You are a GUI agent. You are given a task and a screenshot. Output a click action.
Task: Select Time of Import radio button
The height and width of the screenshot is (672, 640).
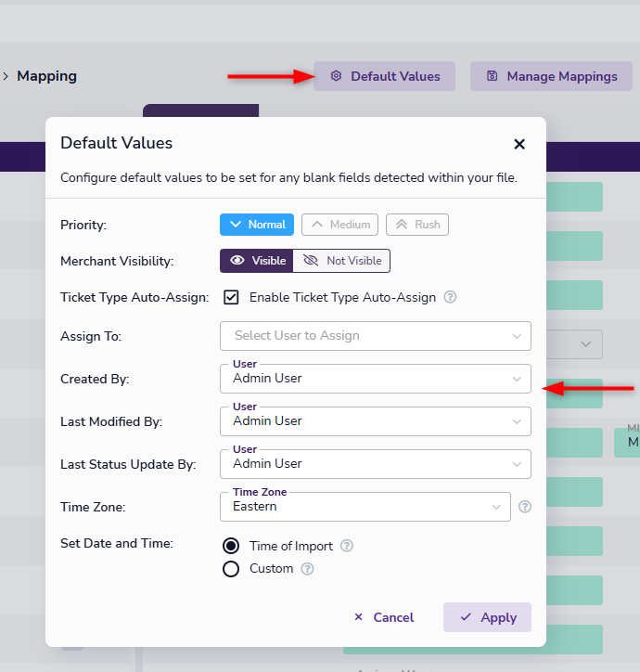click(x=231, y=546)
